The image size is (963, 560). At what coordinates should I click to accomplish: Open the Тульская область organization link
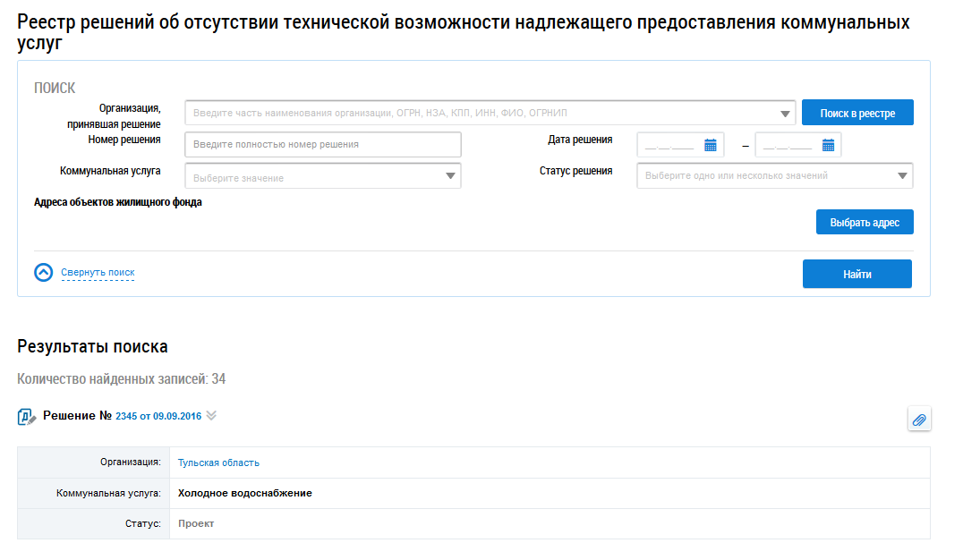point(218,462)
